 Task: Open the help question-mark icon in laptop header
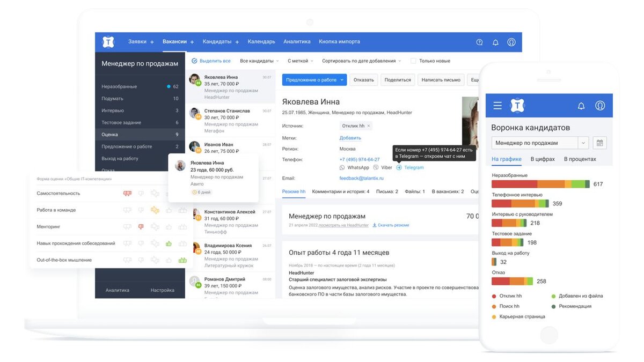click(x=480, y=42)
